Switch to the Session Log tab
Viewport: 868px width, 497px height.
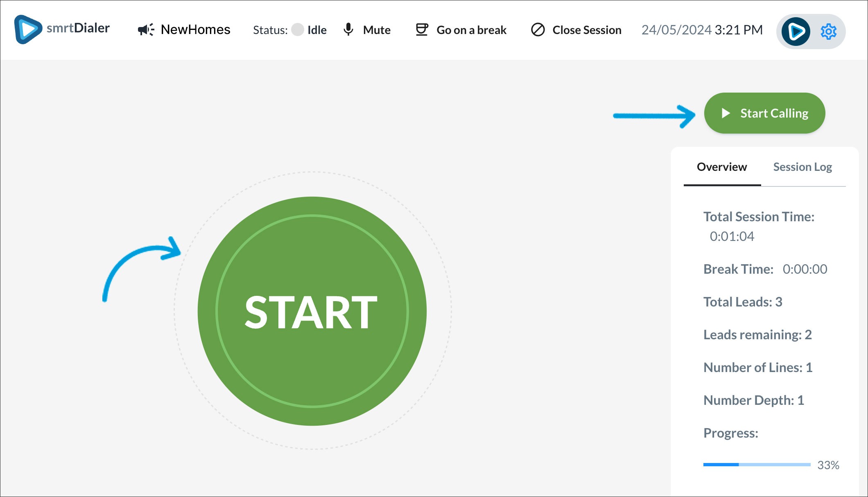click(x=802, y=167)
